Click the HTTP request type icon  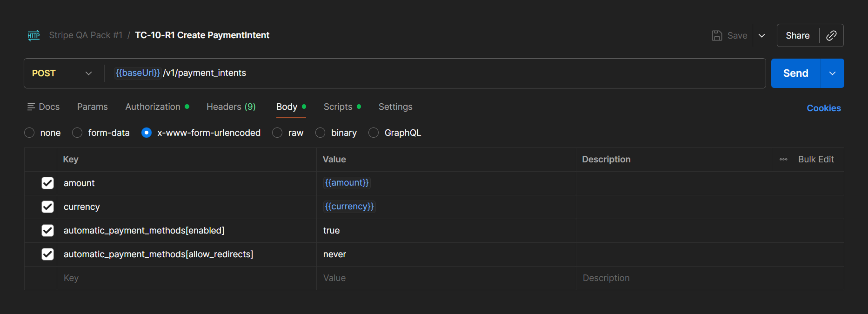[x=33, y=35]
